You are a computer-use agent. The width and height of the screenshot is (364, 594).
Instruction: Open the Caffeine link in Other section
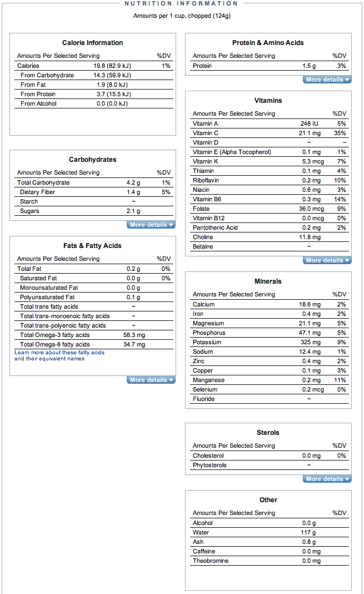point(202,551)
